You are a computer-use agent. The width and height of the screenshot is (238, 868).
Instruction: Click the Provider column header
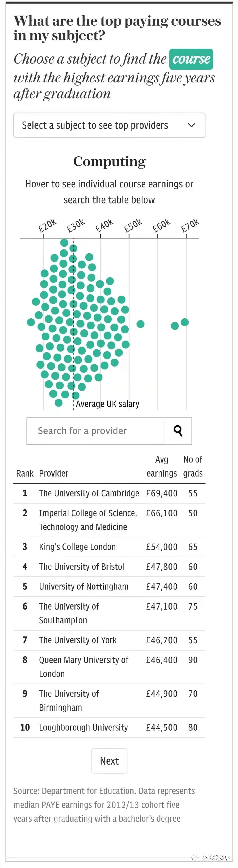[54, 473]
